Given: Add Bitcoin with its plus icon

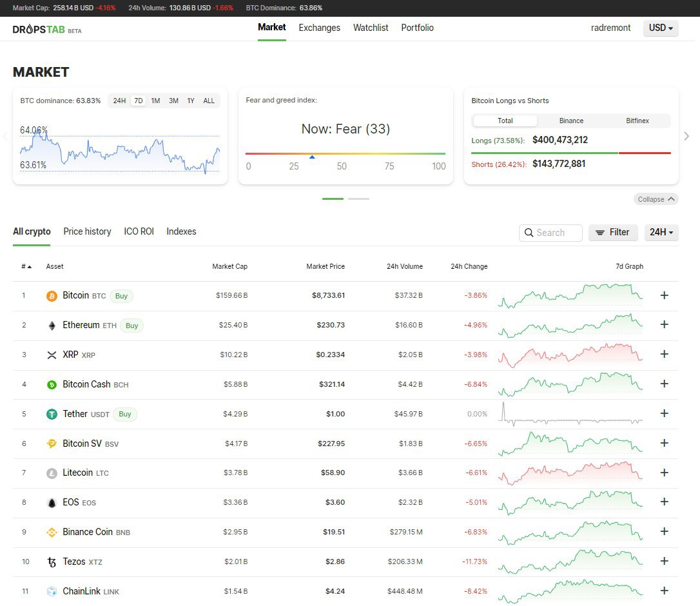Looking at the screenshot, I should (x=665, y=295).
